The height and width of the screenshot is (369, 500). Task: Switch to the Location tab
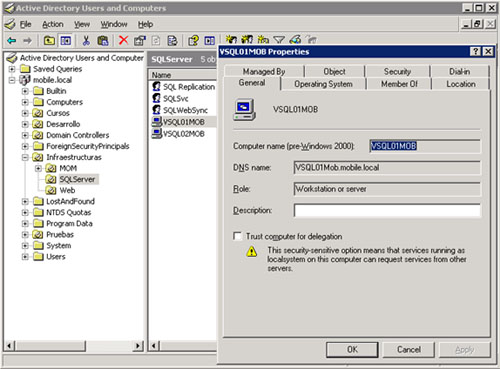461,84
